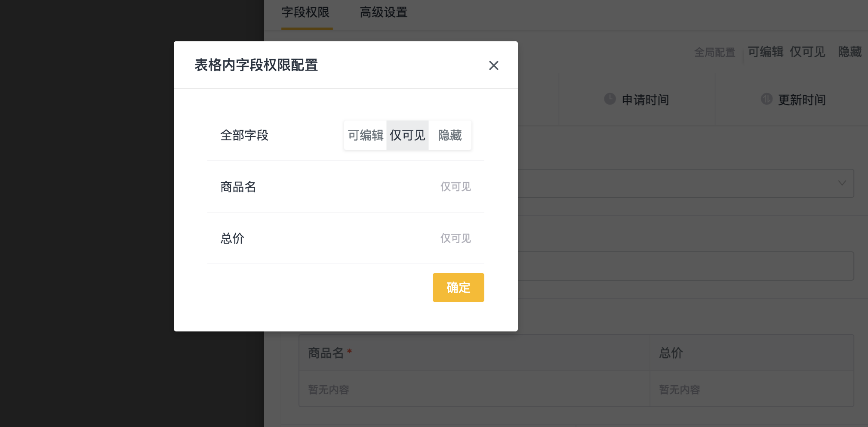Click the 全局配置 label

click(715, 53)
